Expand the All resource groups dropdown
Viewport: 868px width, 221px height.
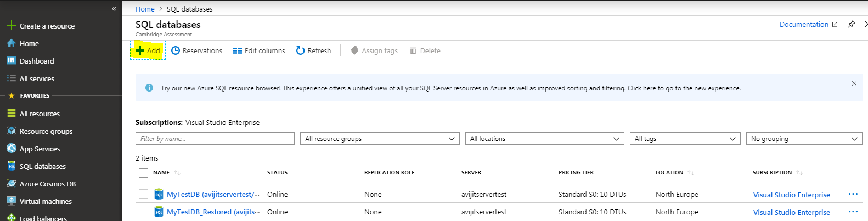[380, 139]
